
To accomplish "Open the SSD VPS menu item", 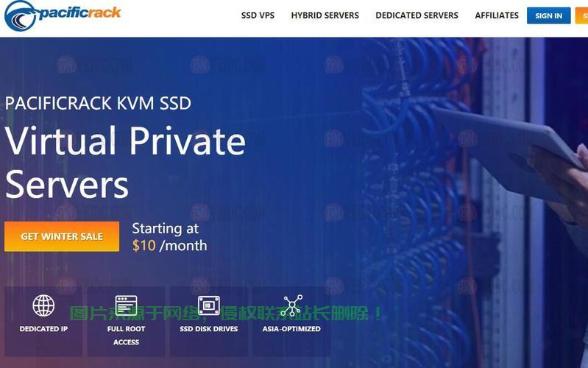I will pos(258,15).
